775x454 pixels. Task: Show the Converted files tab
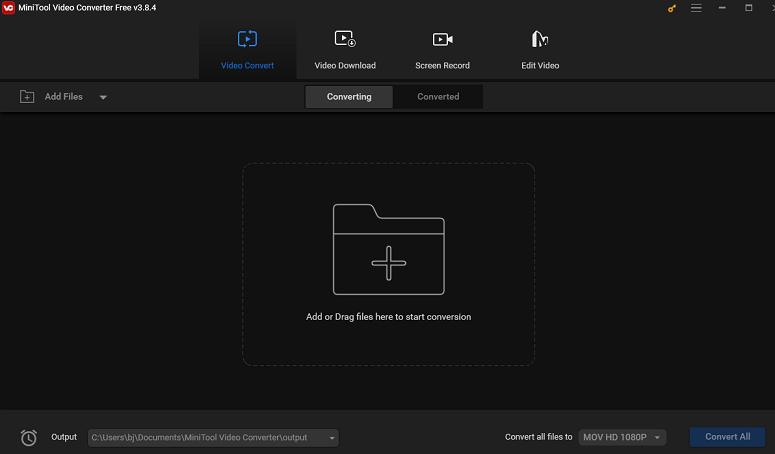(438, 97)
